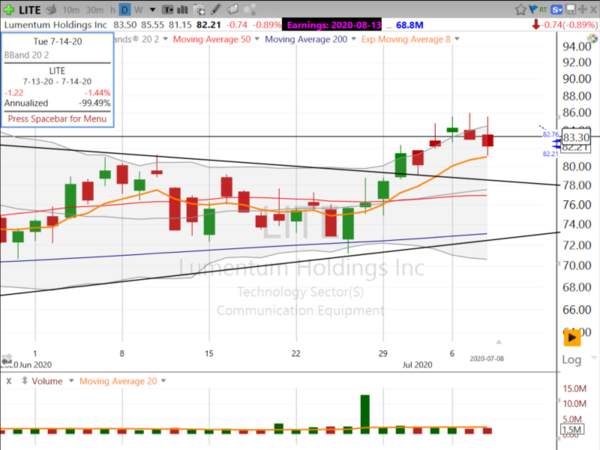Viewport: 600px width, 450px height.
Task: Toggle the Log price scale
Action: 572,360
